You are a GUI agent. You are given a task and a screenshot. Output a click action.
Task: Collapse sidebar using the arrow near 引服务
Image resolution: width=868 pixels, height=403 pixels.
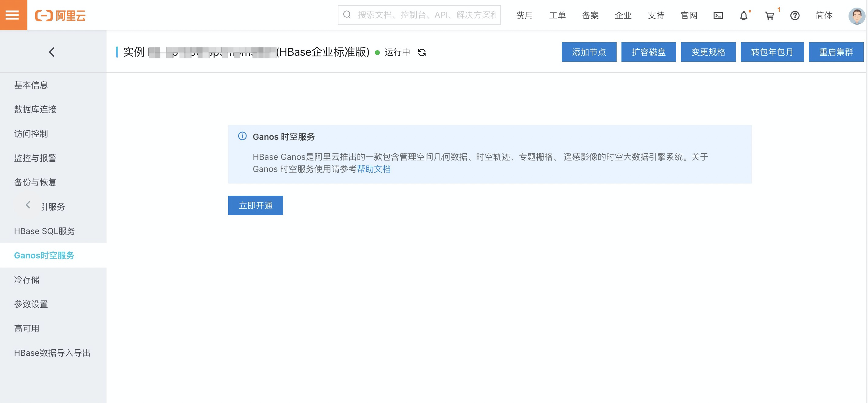(28, 205)
